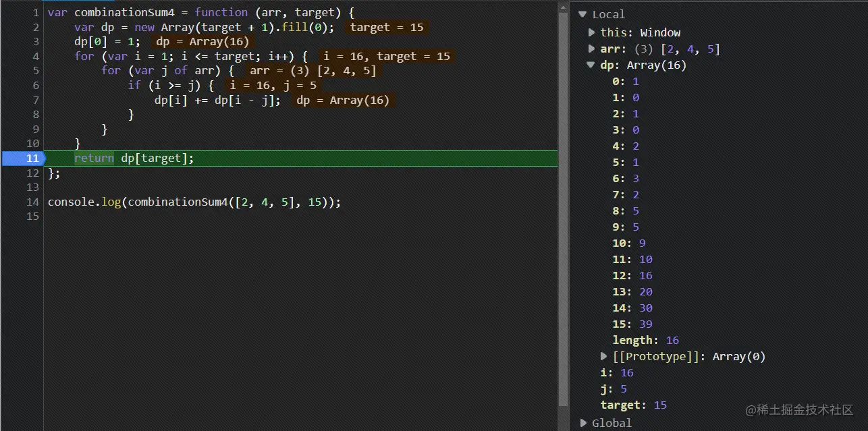Click inline value 'target = 15' on line 2
Viewport: 868px width, 431px height.
click(x=387, y=27)
